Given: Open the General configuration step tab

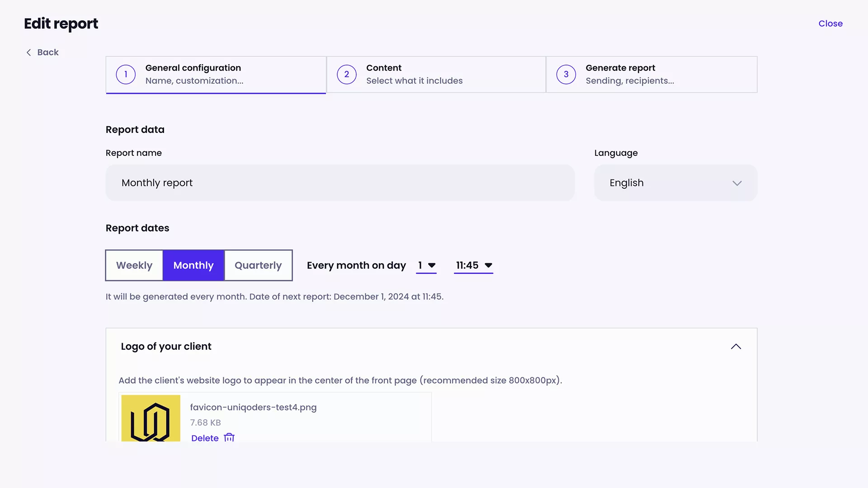Looking at the screenshot, I should pos(216,75).
